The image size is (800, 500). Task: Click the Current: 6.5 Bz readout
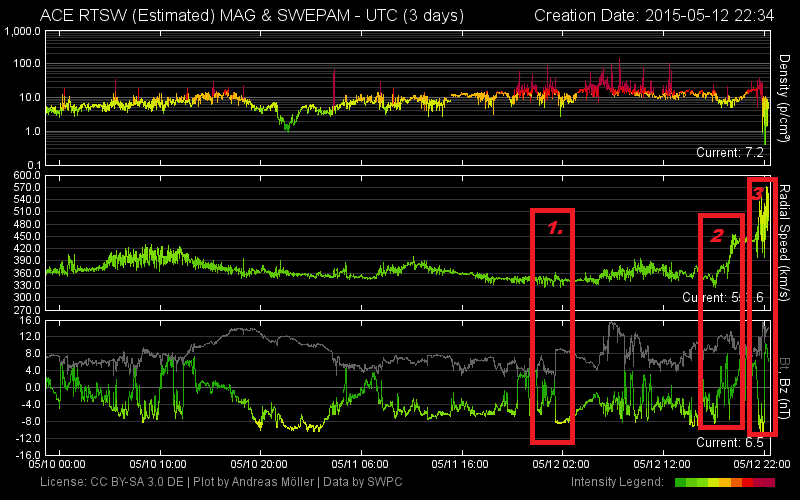point(730,442)
